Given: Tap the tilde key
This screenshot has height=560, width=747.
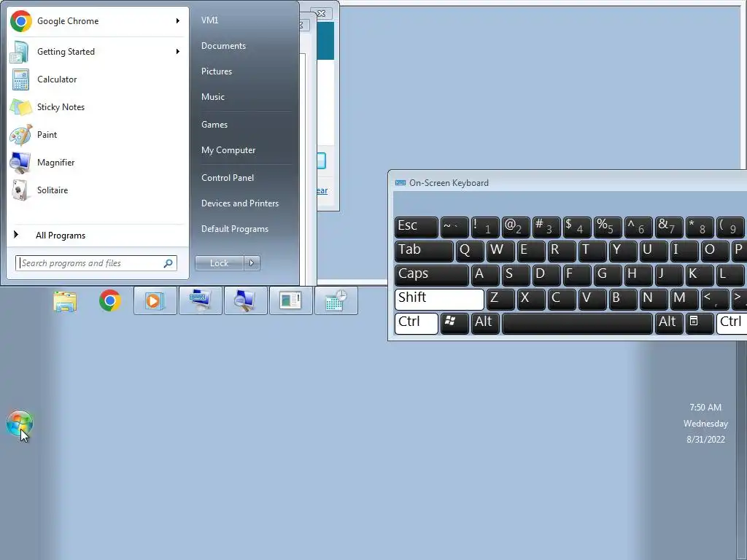Looking at the screenshot, I should [x=454, y=227].
